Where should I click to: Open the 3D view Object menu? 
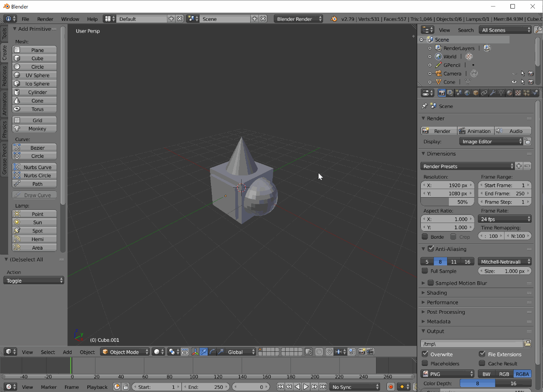(x=87, y=352)
